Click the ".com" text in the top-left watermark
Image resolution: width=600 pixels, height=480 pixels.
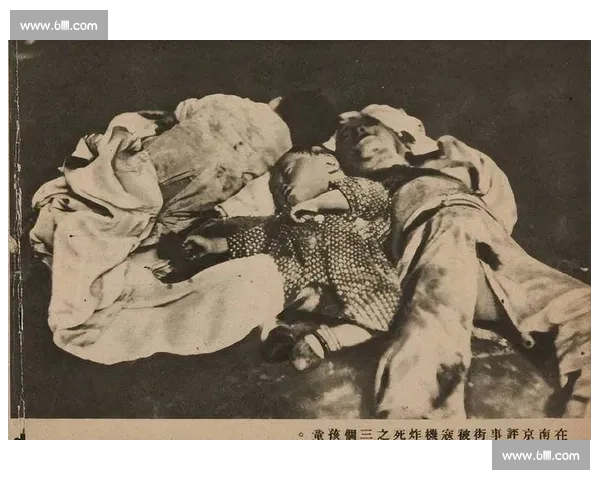pos(84,25)
